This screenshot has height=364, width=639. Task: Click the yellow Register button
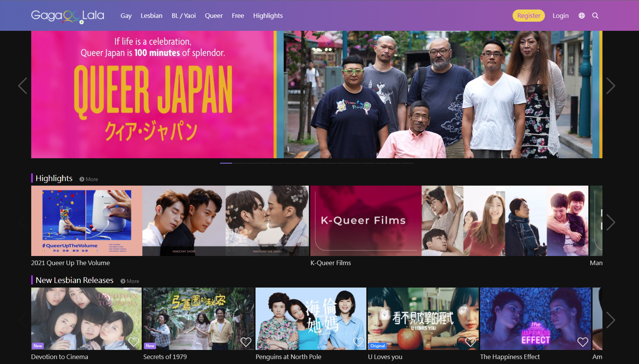point(529,16)
